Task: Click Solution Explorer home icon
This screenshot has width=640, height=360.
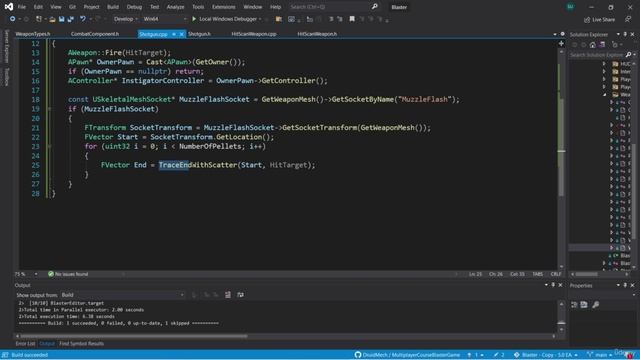Action: 593,44
